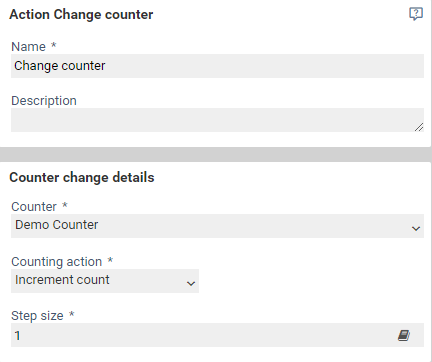Viewport: 432px width, 362px height.
Task: Click the Counter field label
Action: pyautogui.click(x=34, y=207)
